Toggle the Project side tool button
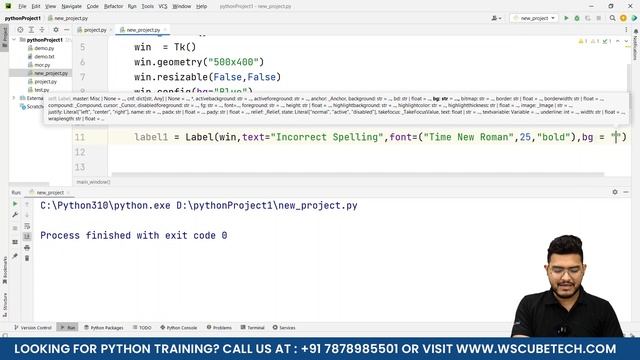640x360 pixels. 4,37
